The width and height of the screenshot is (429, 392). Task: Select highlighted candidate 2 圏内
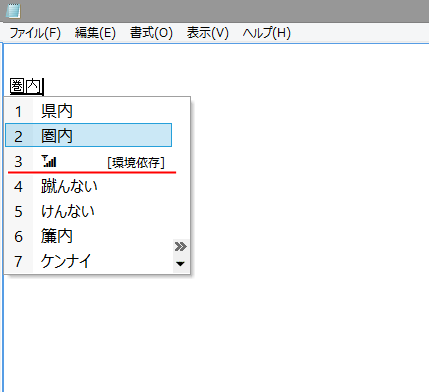88,135
